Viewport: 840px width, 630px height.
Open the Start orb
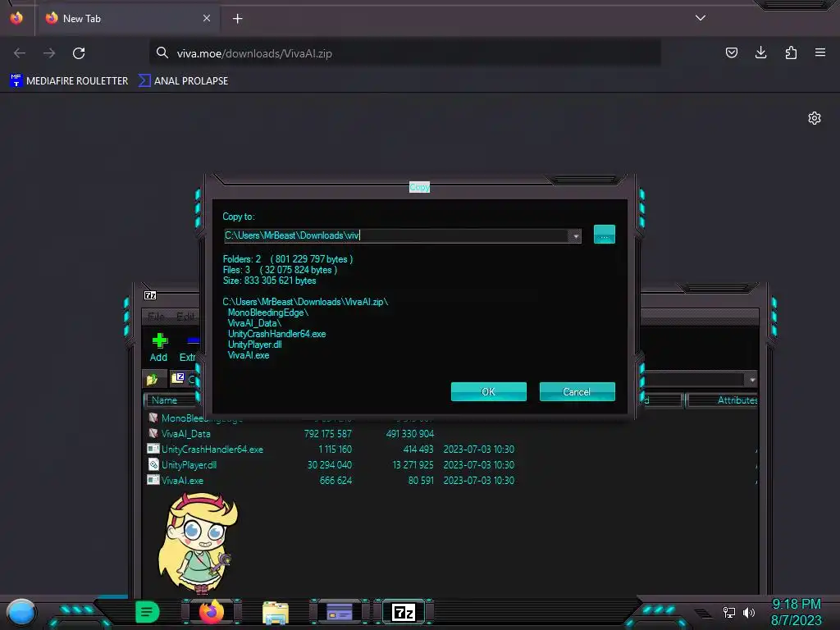pyautogui.click(x=21, y=612)
